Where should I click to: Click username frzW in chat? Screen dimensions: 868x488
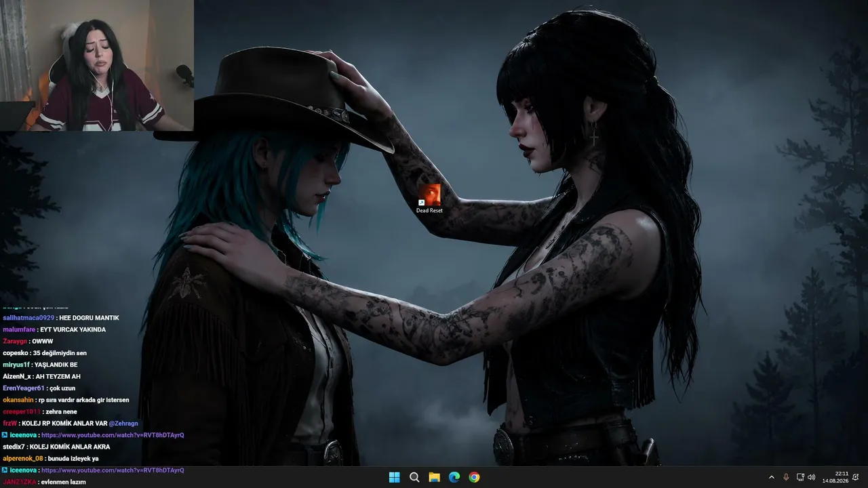click(x=9, y=424)
